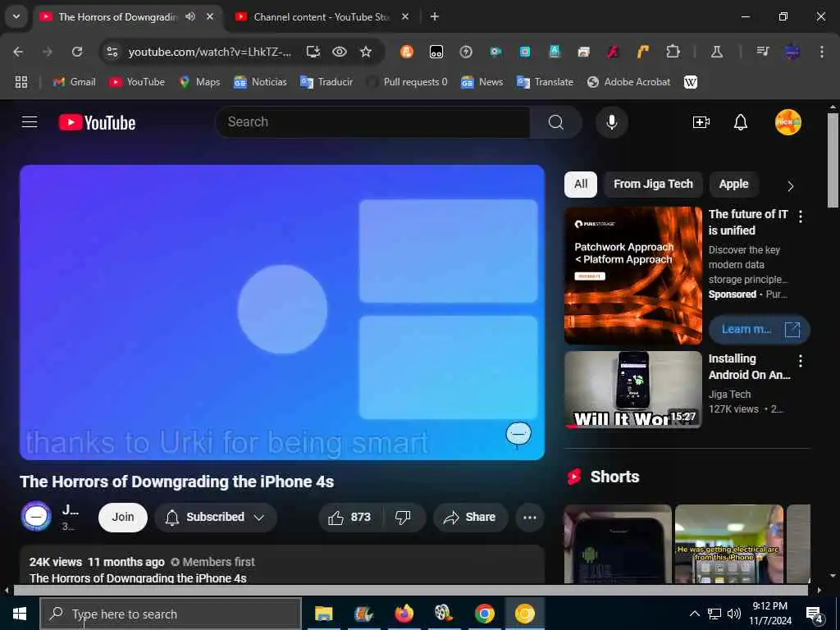840x630 pixels.
Task: Open the Wikipedia W bookmark
Action: click(x=691, y=82)
